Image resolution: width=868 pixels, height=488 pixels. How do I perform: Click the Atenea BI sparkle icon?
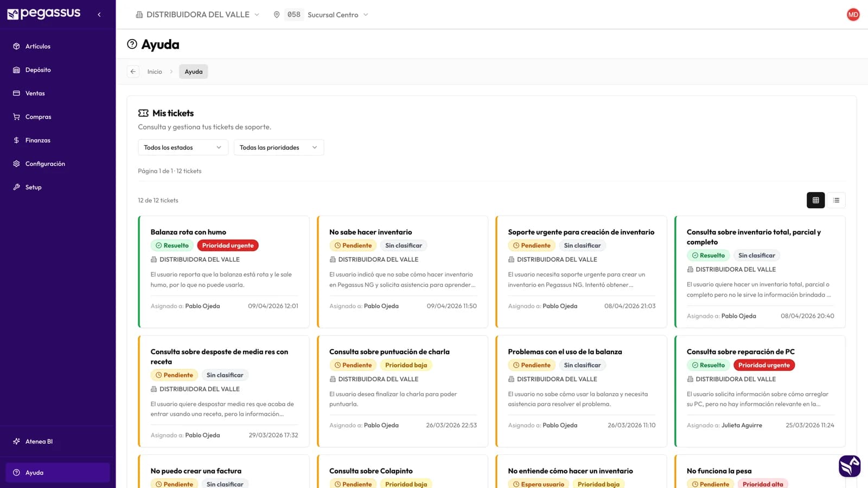pyautogui.click(x=16, y=441)
